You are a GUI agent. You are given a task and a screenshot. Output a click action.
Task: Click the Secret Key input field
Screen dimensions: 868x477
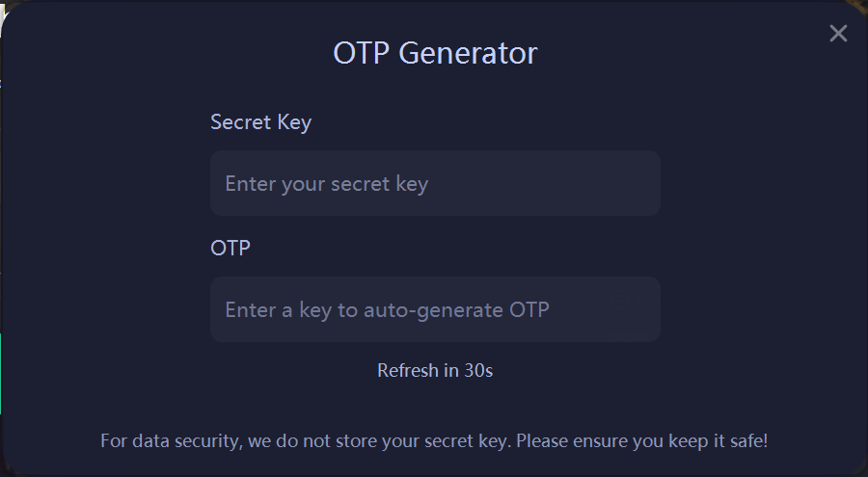click(435, 183)
